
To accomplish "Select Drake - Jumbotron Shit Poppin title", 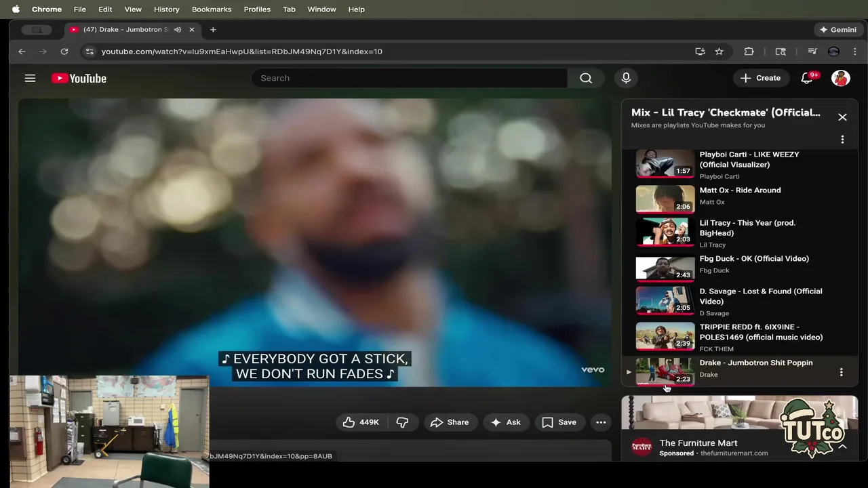I will pos(756,363).
